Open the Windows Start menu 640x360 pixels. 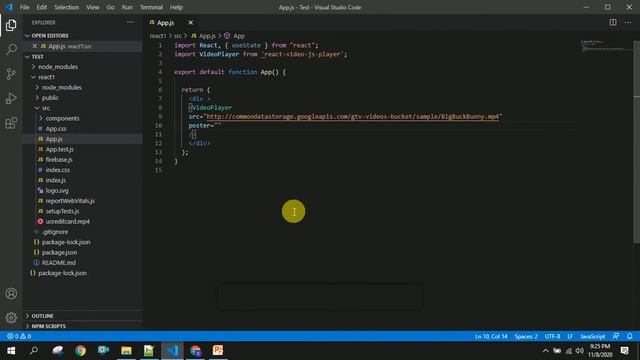11,351
